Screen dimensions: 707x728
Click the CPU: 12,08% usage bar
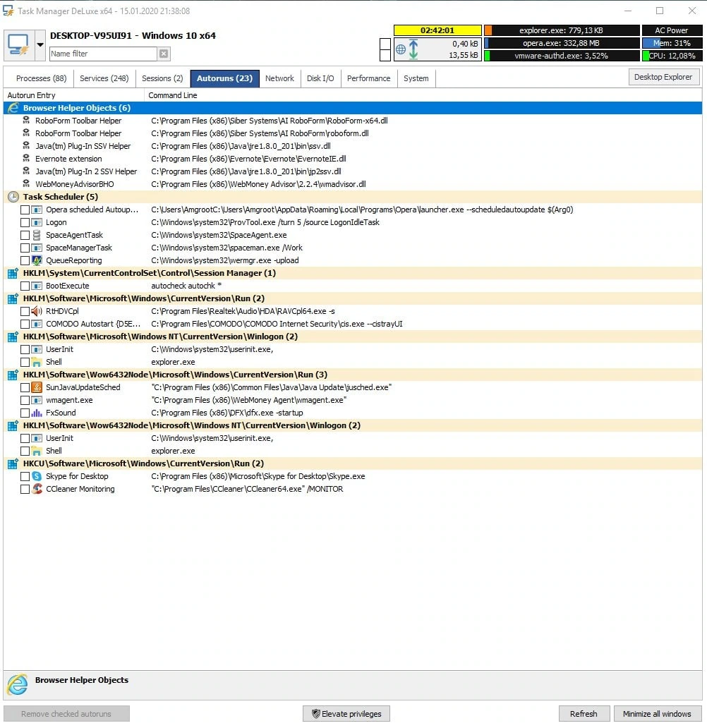tap(671, 56)
